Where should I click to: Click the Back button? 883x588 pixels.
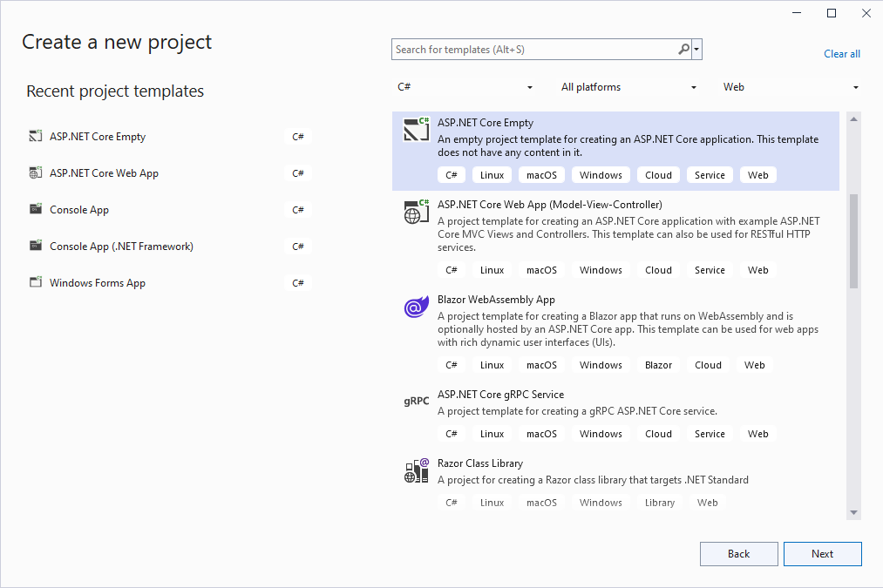pos(738,554)
